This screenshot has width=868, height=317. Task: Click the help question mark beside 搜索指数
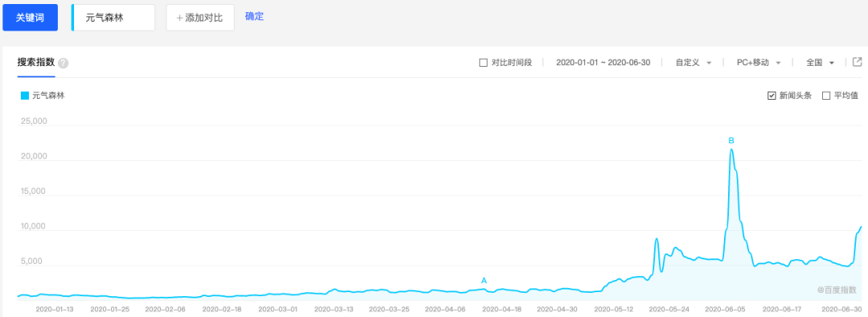(63, 64)
